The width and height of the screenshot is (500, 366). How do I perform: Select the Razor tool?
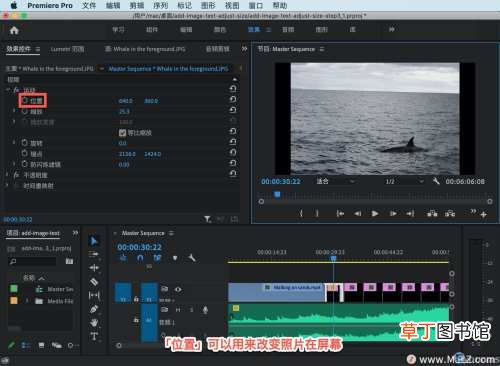(x=94, y=282)
